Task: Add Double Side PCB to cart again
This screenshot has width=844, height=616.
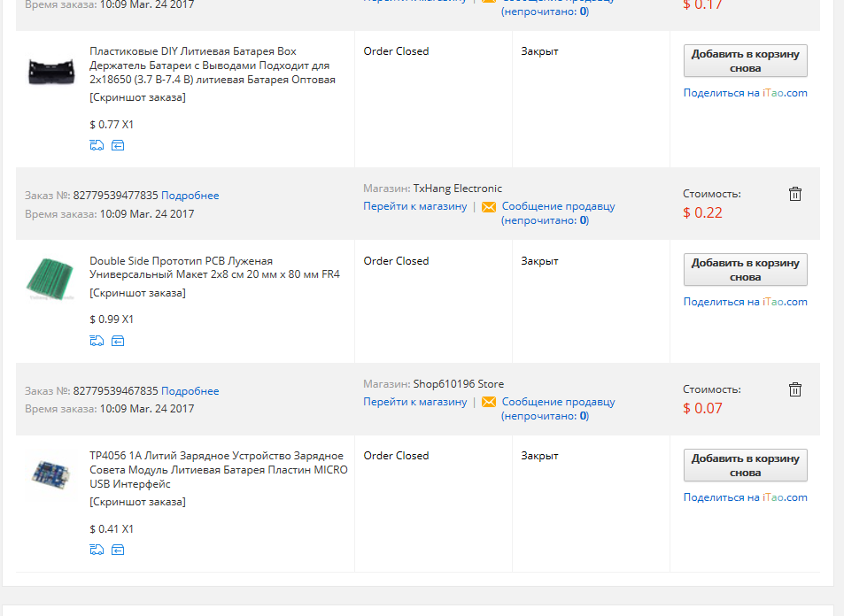Action: (745, 270)
